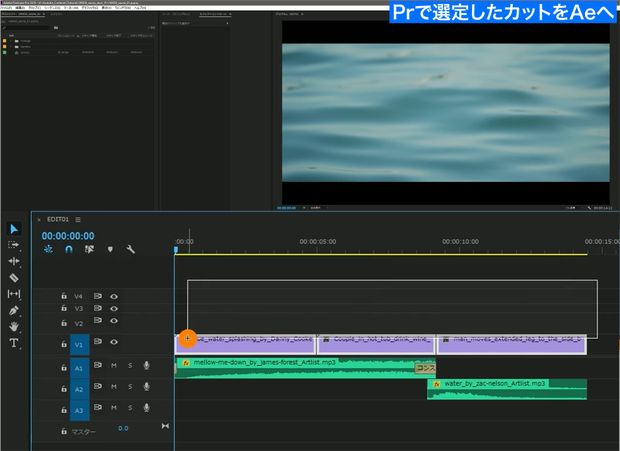Mute audio track A2
Screen dimensions: 620x451
[114, 387]
